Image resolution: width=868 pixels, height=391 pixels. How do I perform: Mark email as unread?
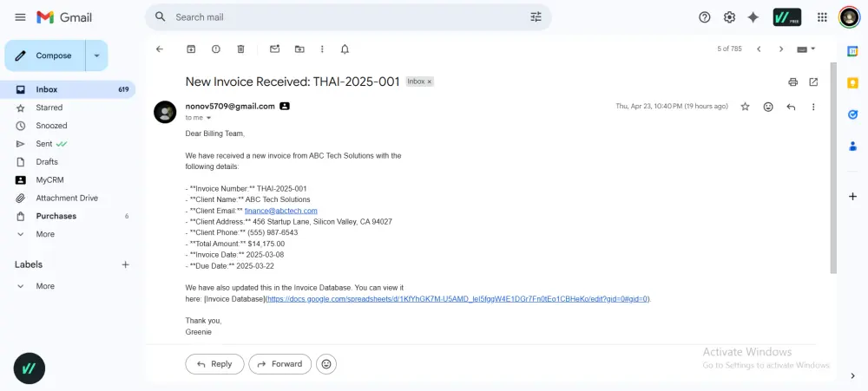point(274,49)
